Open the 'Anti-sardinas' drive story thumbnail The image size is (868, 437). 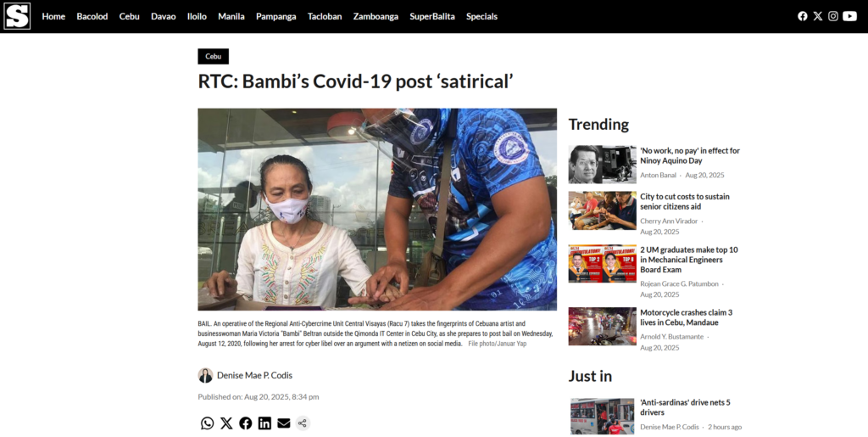pyautogui.click(x=603, y=416)
